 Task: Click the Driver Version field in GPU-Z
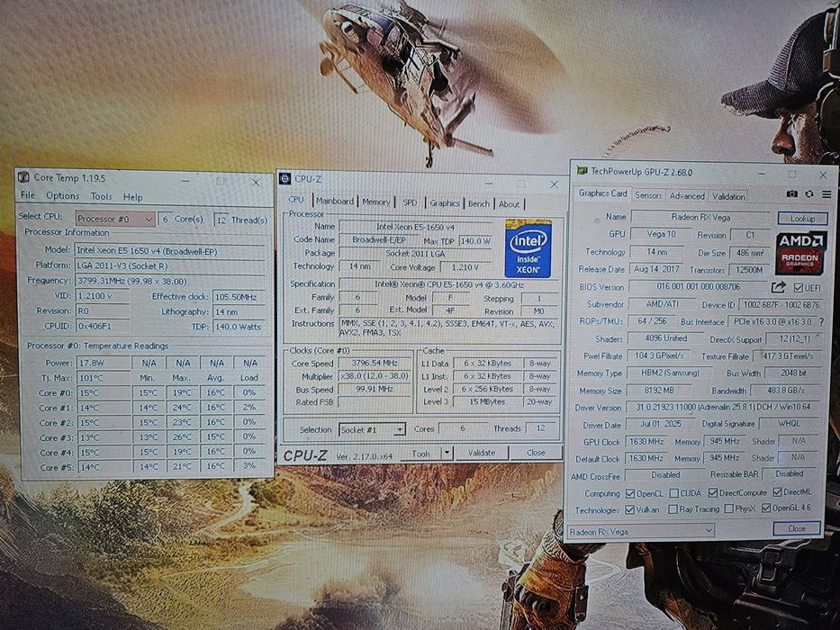click(723, 407)
